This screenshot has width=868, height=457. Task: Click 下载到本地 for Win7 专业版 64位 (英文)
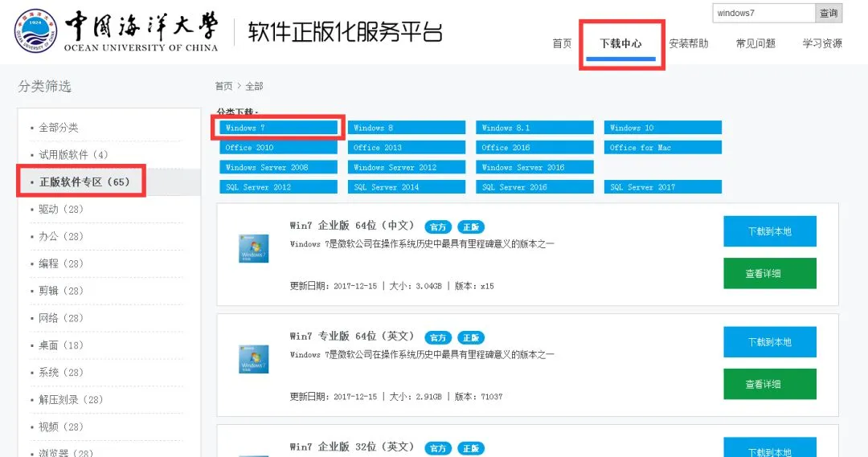tap(769, 342)
